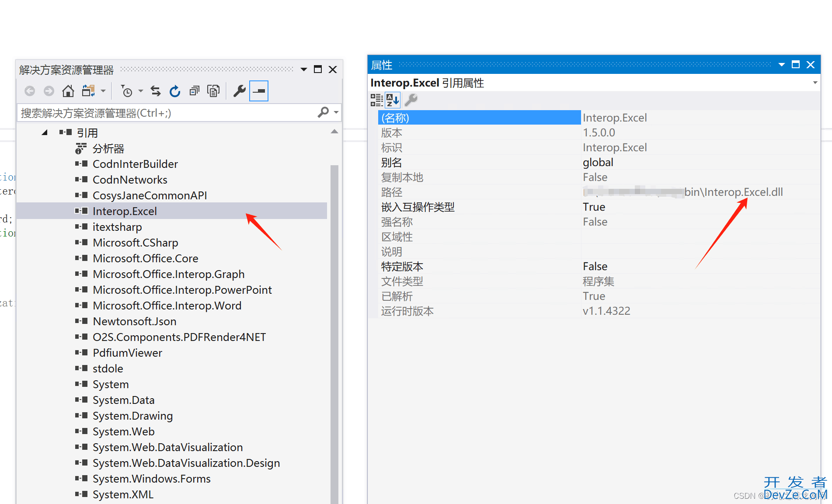Click the 别名 property value global
Viewport: 832px width, 504px height.
tap(598, 162)
